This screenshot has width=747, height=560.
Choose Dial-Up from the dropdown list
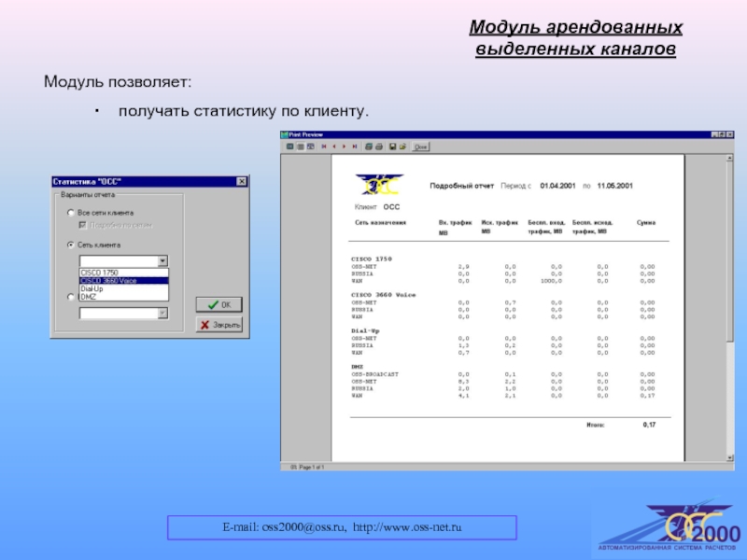pos(124,288)
